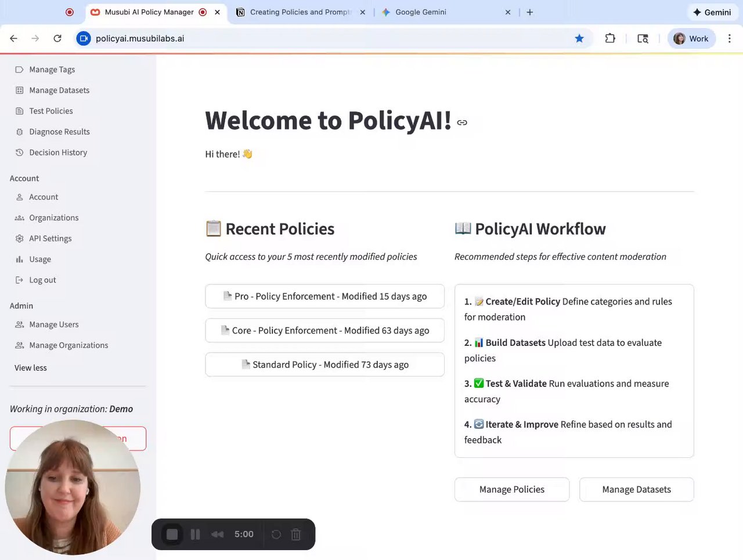743x560 pixels.
Task: Open Manage Organizations admin page
Action: (68, 345)
